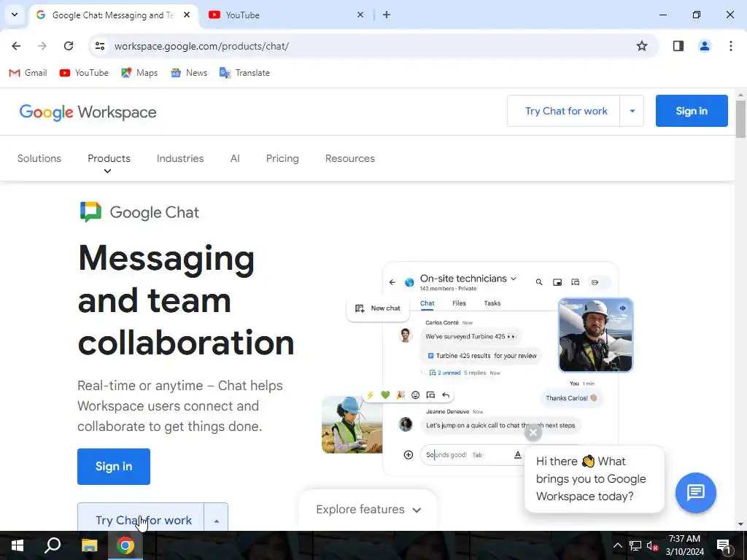This screenshot has width=747, height=560.
Task: Open the News bookmark
Action: pyautogui.click(x=189, y=73)
